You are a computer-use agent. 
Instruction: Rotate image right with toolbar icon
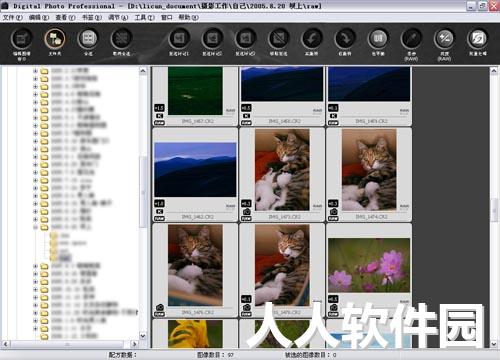[345, 39]
